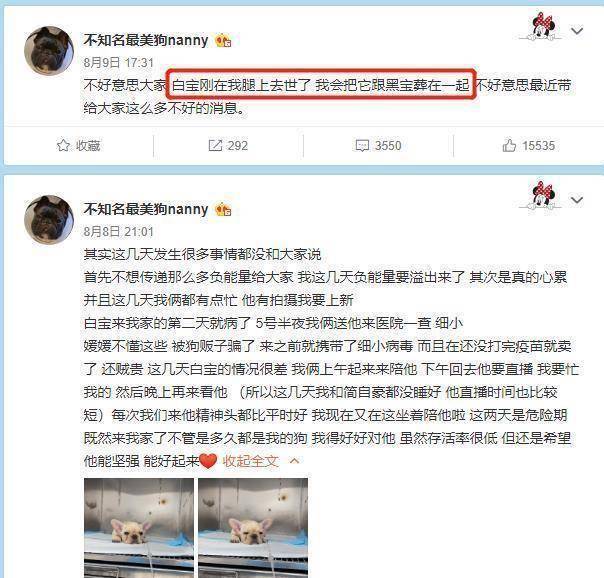
Task: View the first puppy photo thumbnail
Action: (139, 528)
